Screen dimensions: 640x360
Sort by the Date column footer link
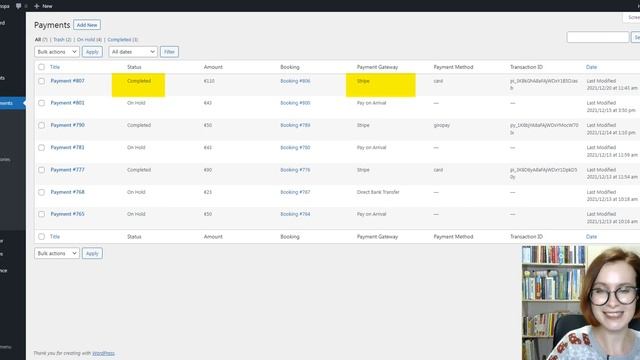591,237
